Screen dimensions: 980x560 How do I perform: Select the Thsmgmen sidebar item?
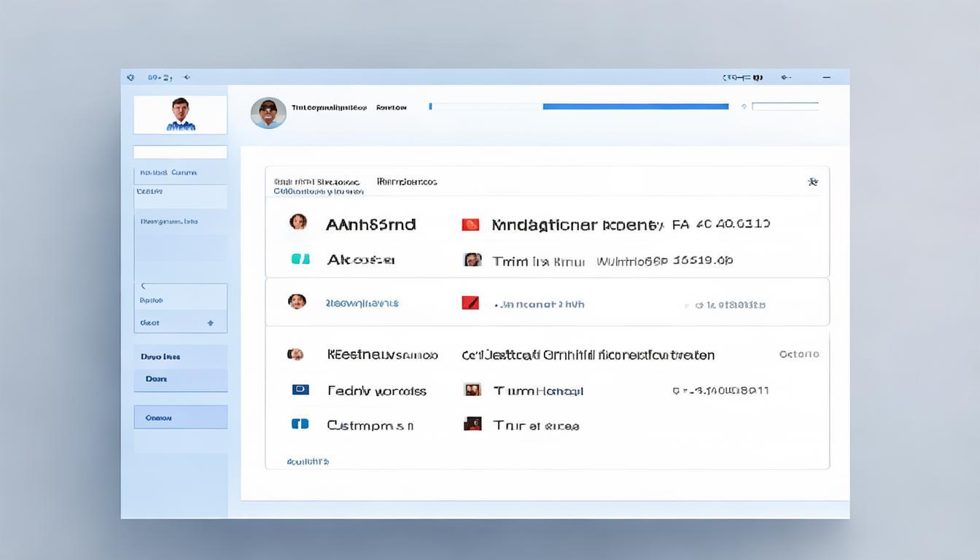point(169,221)
